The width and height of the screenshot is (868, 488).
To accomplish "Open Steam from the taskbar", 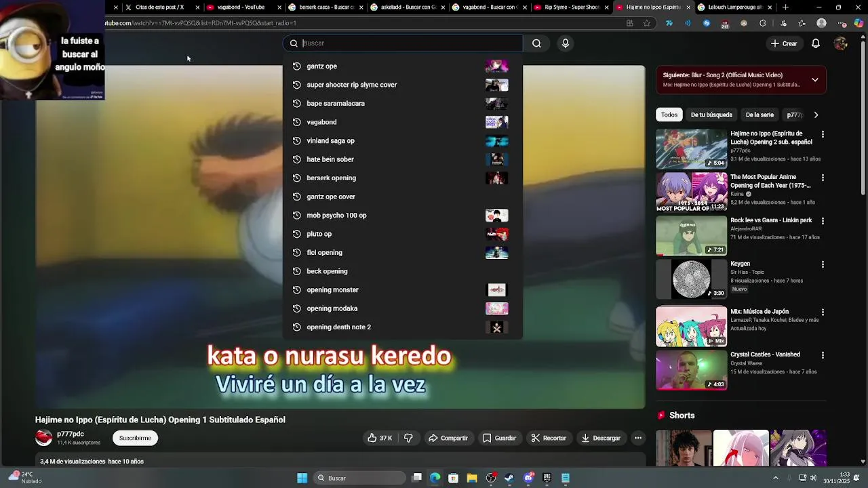I will click(x=509, y=478).
